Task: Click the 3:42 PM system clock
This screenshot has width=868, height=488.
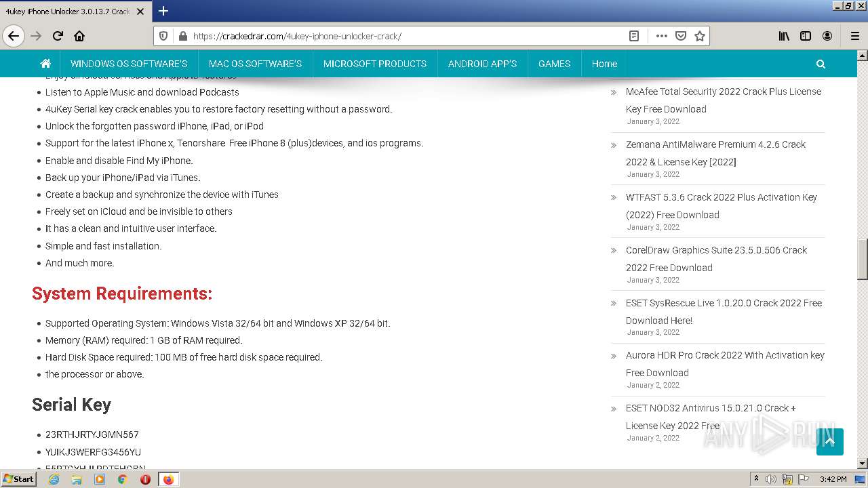Action: point(833,479)
